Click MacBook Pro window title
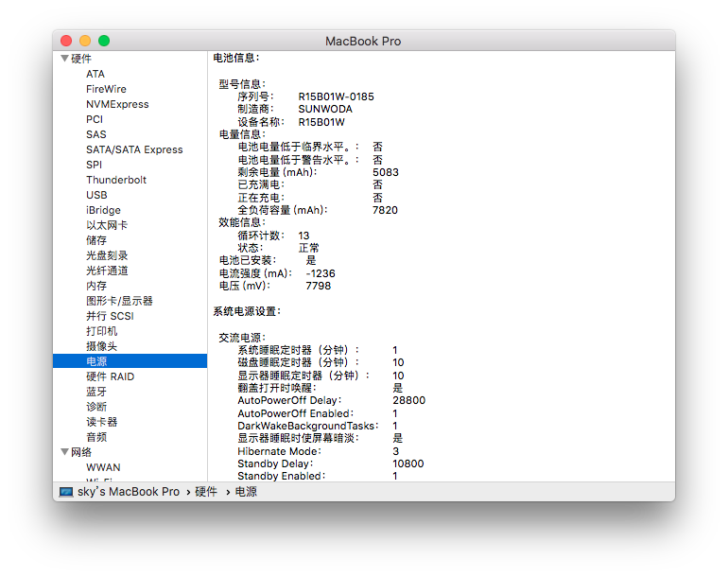This screenshot has width=728, height=577. coord(363,42)
